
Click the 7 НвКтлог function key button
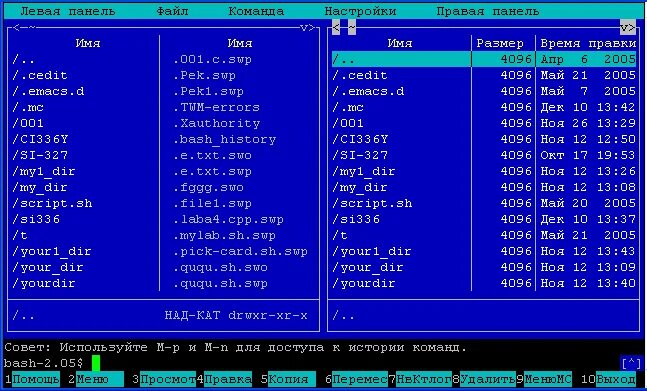(420, 379)
